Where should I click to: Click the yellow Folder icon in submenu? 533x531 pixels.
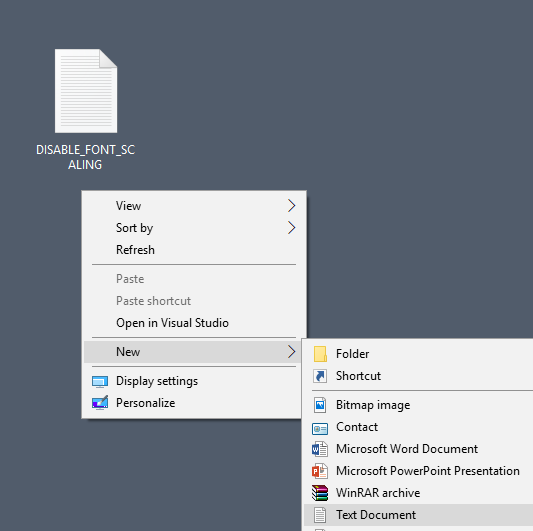click(320, 354)
